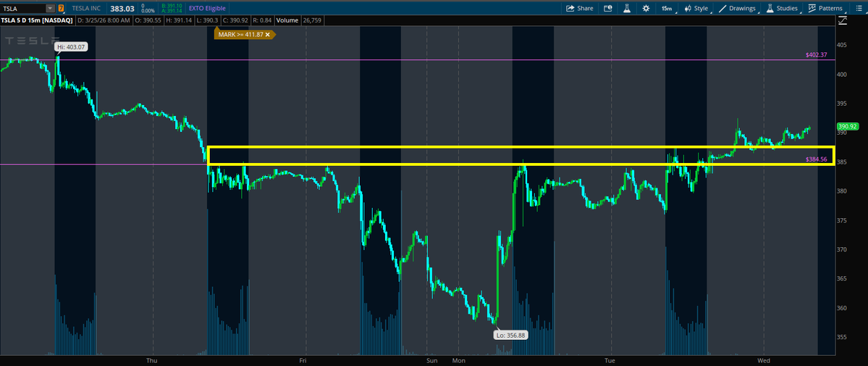Click the Lo: 356.88 price bubble
This screenshot has width=868, height=366.
tap(509, 335)
